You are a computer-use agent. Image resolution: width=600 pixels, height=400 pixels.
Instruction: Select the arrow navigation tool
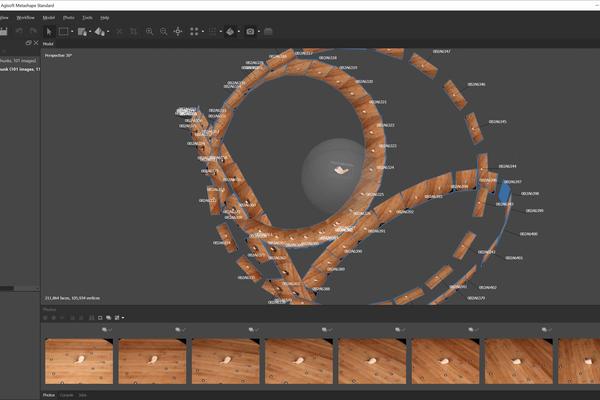(x=49, y=32)
